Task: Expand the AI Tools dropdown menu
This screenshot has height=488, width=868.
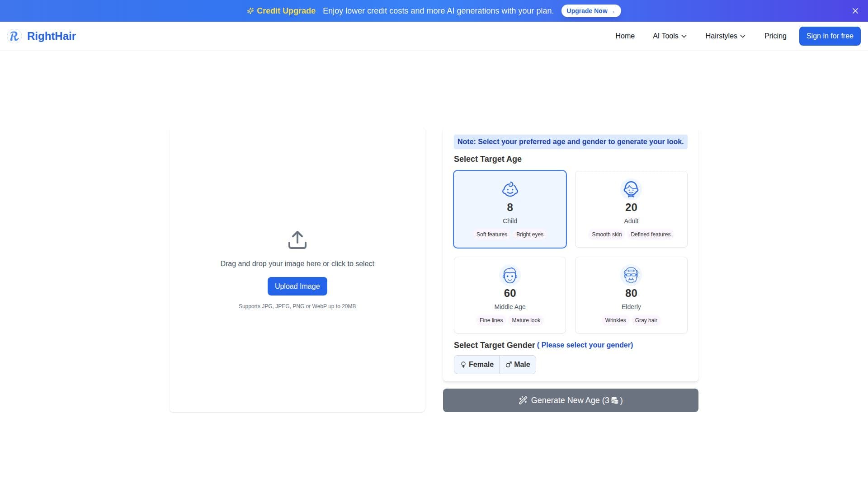Action: [670, 36]
